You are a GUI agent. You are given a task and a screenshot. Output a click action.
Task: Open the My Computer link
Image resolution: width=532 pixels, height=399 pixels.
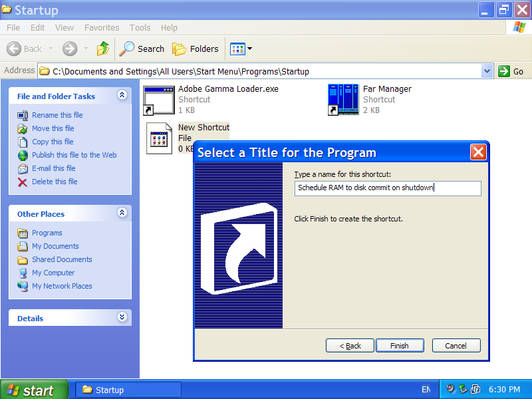[x=53, y=273]
